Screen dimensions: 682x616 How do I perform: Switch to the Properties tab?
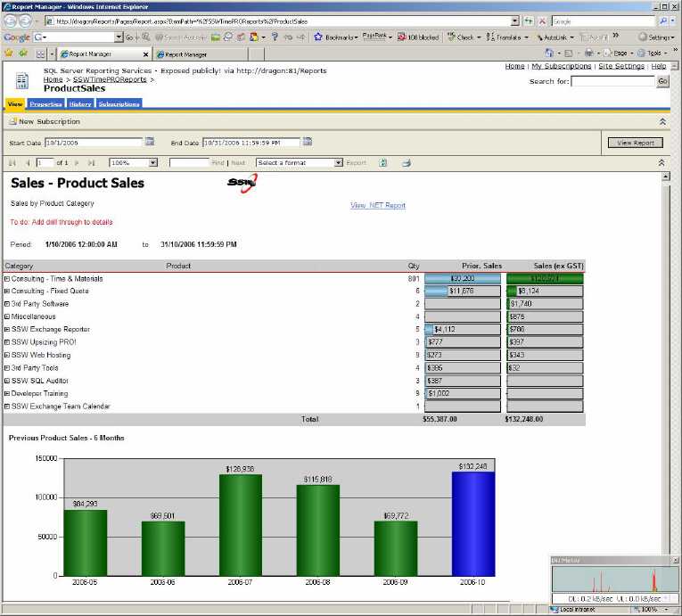(x=45, y=104)
